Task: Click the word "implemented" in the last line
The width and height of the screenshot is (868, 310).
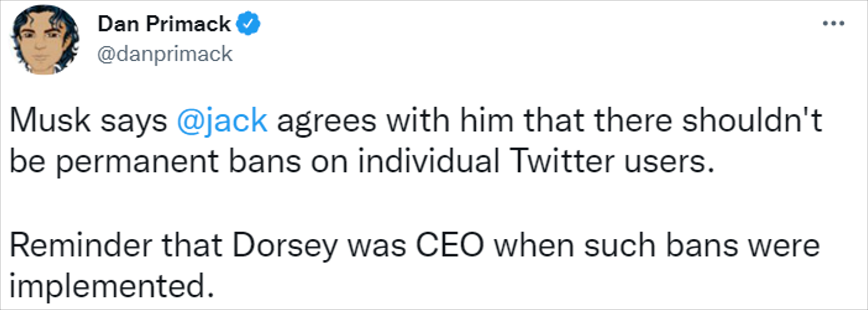Action: coord(111,286)
